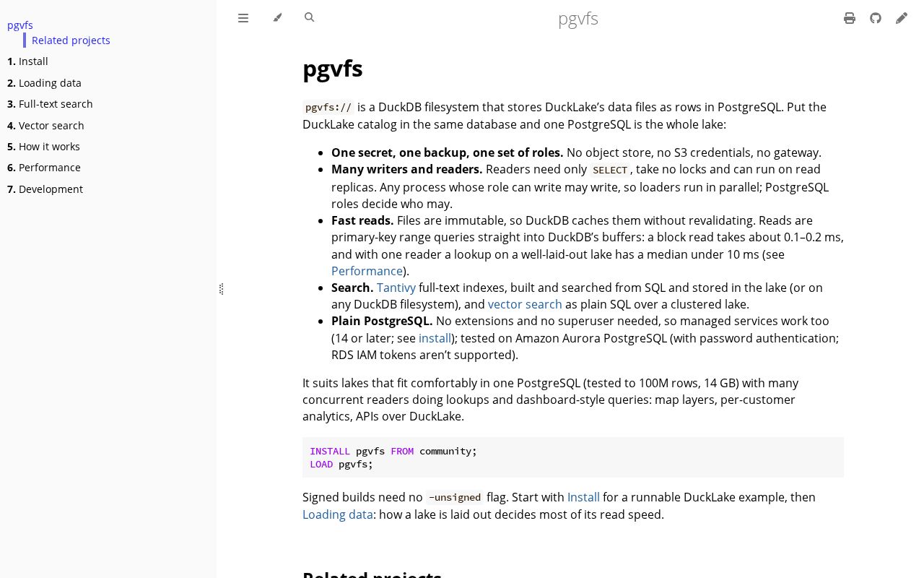Click the INSTALL pgvfs FROM community code line

tap(393, 451)
